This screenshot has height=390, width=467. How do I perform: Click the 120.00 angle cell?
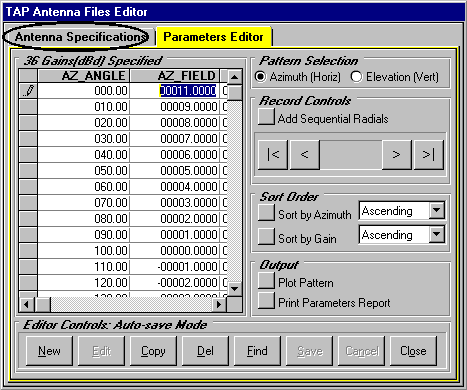[x=84, y=283]
